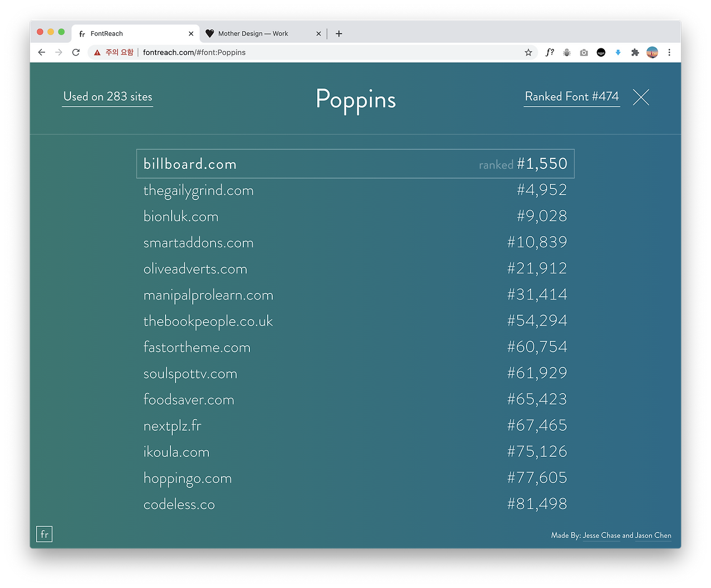This screenshot has width=711, height=588.
Task: Bookmark this page with the star icon
Action: click(528, 52)
